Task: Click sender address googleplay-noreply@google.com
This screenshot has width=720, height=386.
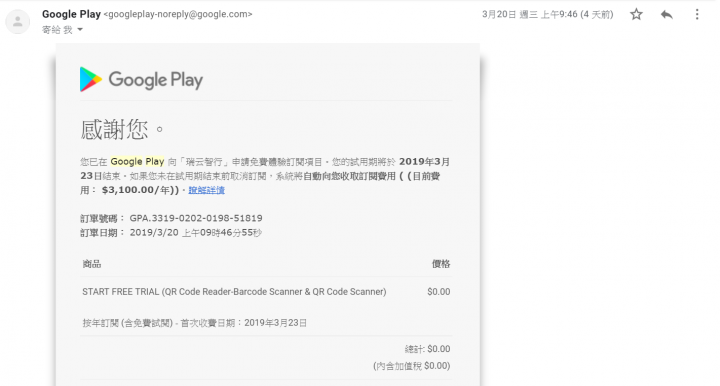Action: 178,14
